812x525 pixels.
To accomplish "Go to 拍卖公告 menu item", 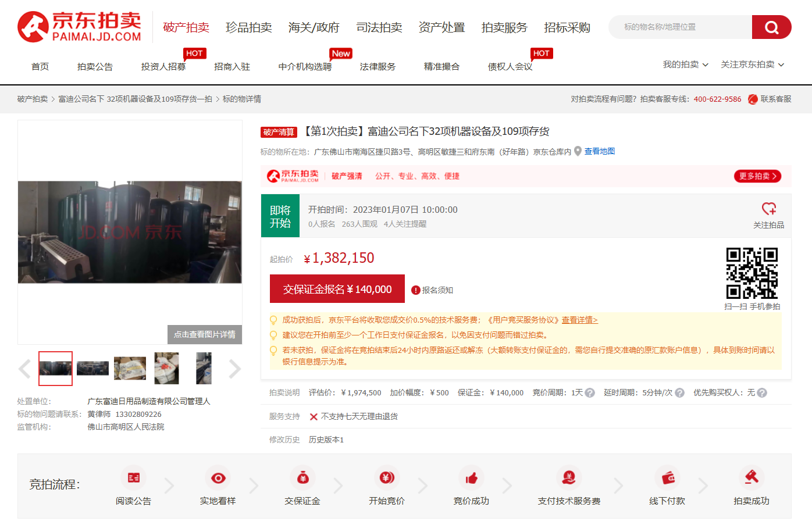I will tap(95, 67).
